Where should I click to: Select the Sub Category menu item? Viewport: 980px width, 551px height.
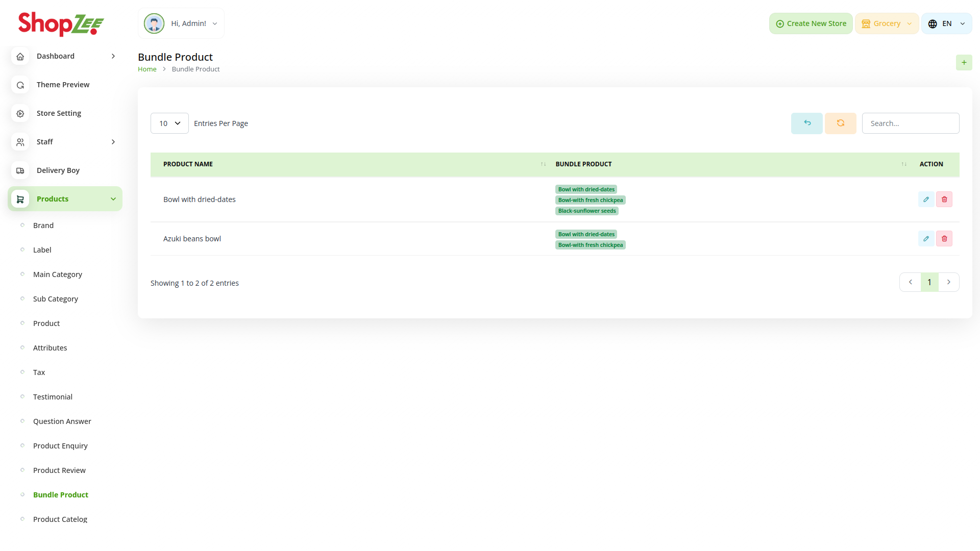[56, 299]
